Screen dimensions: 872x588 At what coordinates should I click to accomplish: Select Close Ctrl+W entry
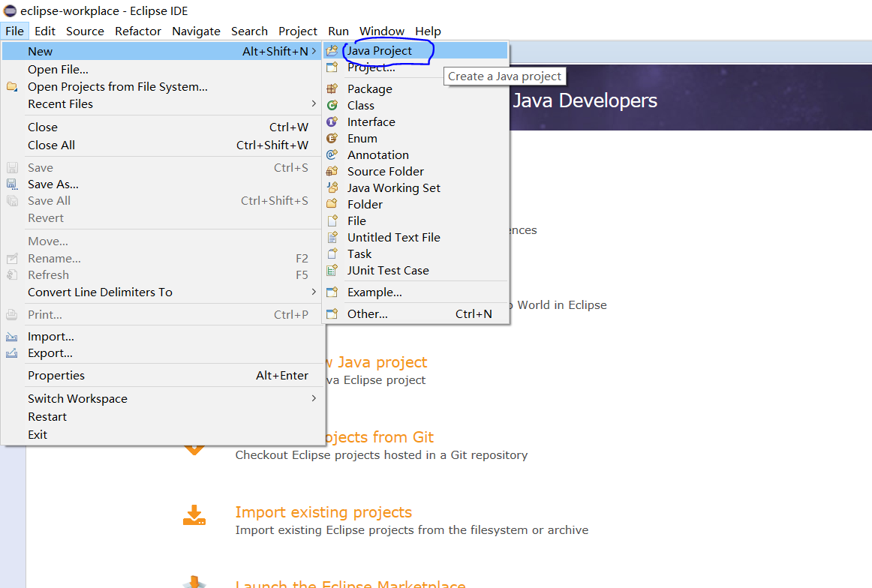[x=163, y=127]
